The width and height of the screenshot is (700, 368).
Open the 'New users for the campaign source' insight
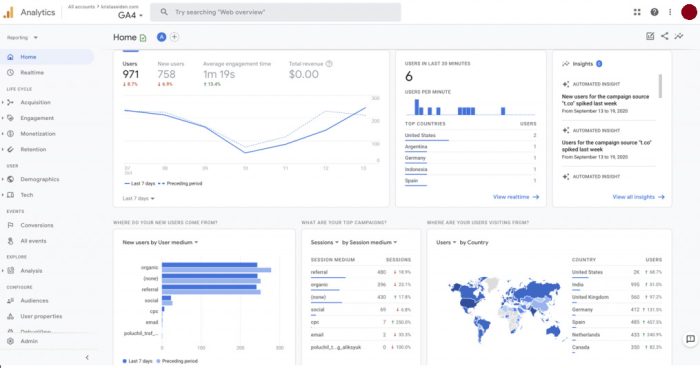605,100
